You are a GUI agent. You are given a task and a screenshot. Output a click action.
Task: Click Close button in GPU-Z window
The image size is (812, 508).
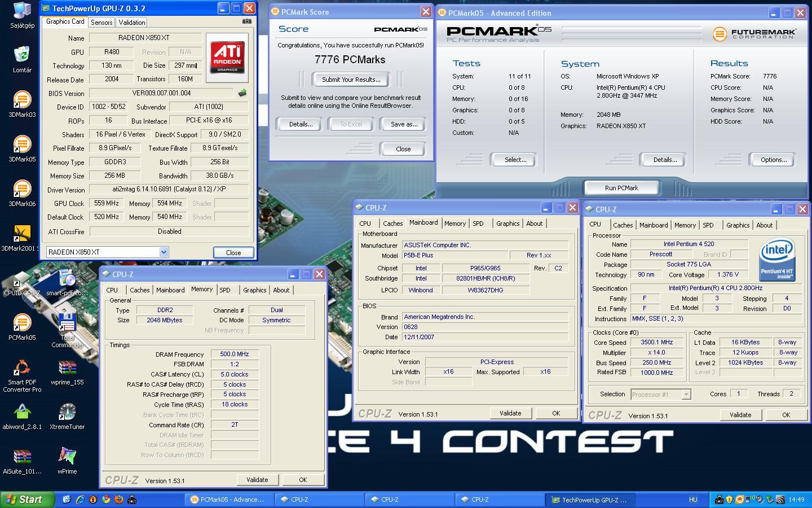233,252
